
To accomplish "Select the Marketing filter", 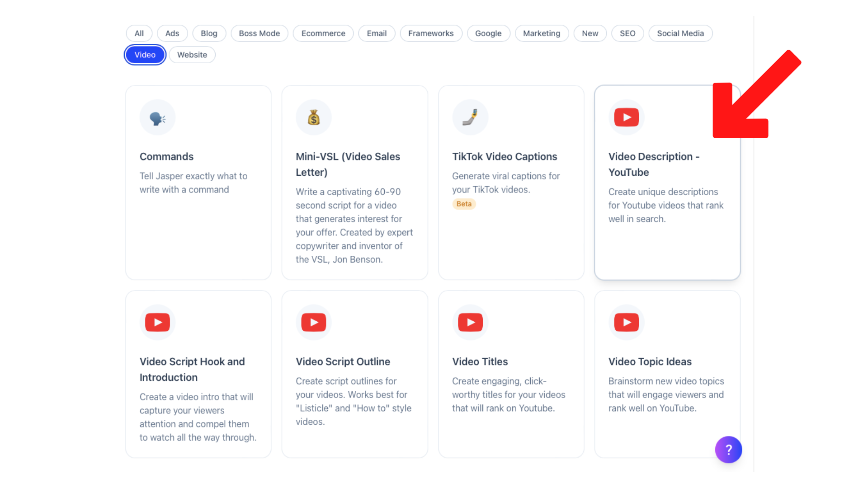I will click(x=542, y=33).
